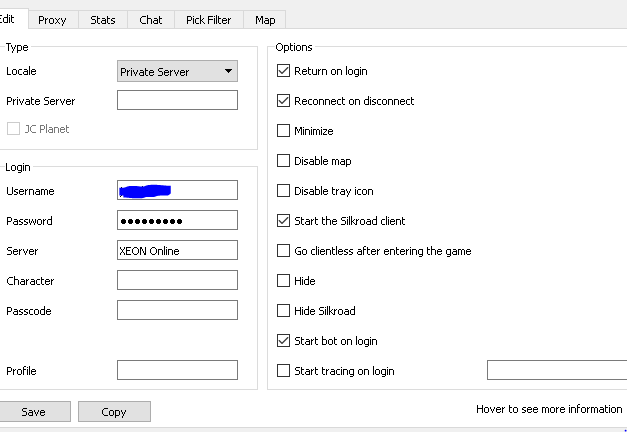Enable Disable tray icon option

tap(284, 191)
